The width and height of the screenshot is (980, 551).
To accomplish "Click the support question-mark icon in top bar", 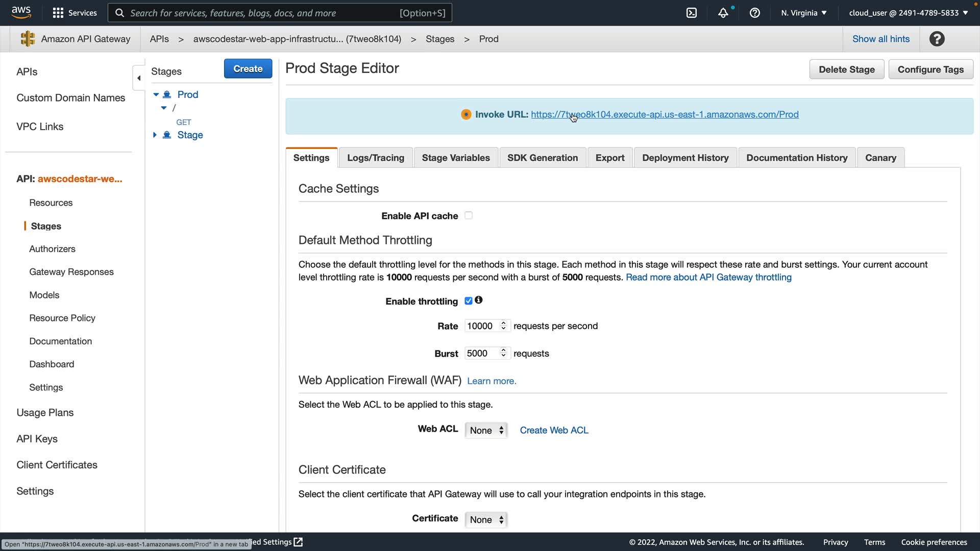I will tap(755, 13).
